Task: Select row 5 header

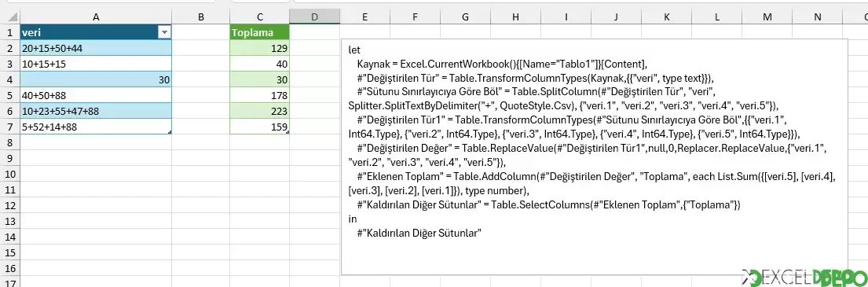Action: click(9, 96)
